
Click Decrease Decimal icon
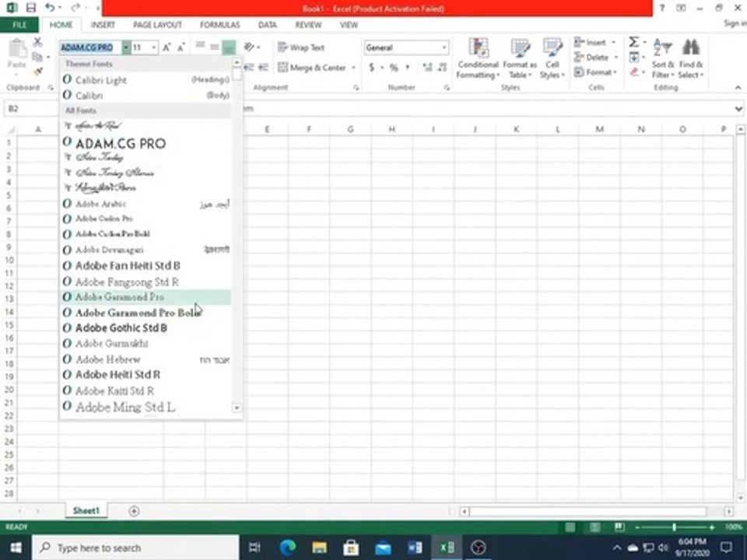(443, 68)
